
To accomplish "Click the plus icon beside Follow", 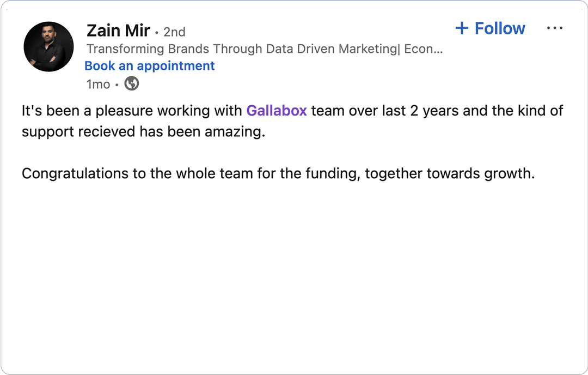I will (462, 28).
